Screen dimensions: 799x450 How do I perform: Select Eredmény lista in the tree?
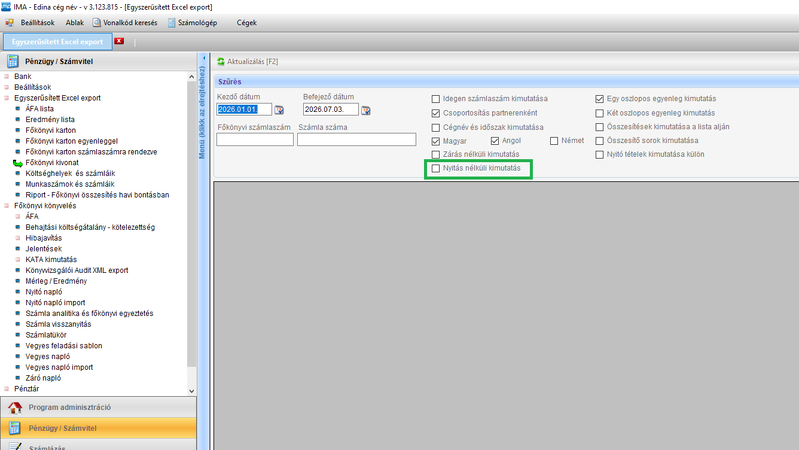pos(50,120)
